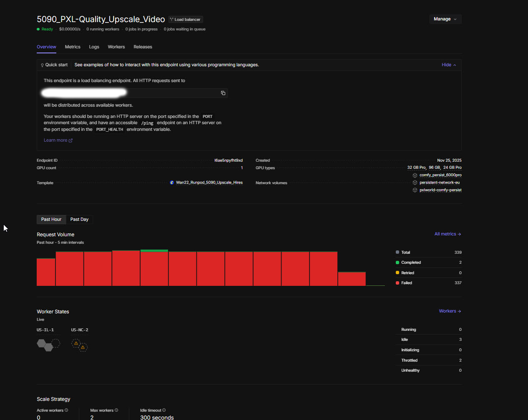Copy the endpoint URL using the copy icon
The width and height of the screenshot is (528, 420).
(x=223, y=93)
